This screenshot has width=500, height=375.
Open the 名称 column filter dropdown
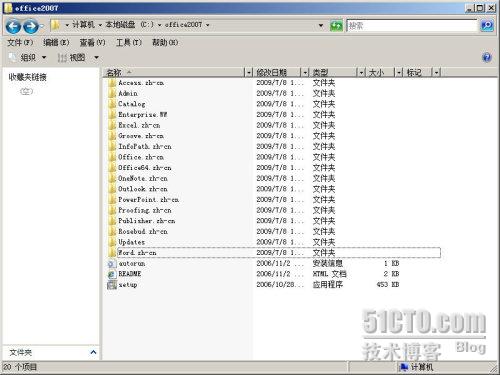tap(249, 72)
